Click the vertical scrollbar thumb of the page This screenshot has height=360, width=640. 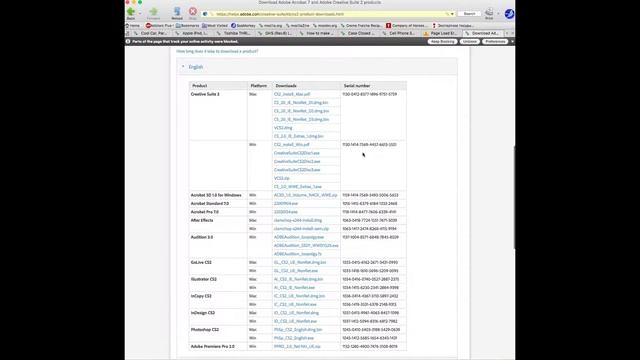[x=514, y=197]
